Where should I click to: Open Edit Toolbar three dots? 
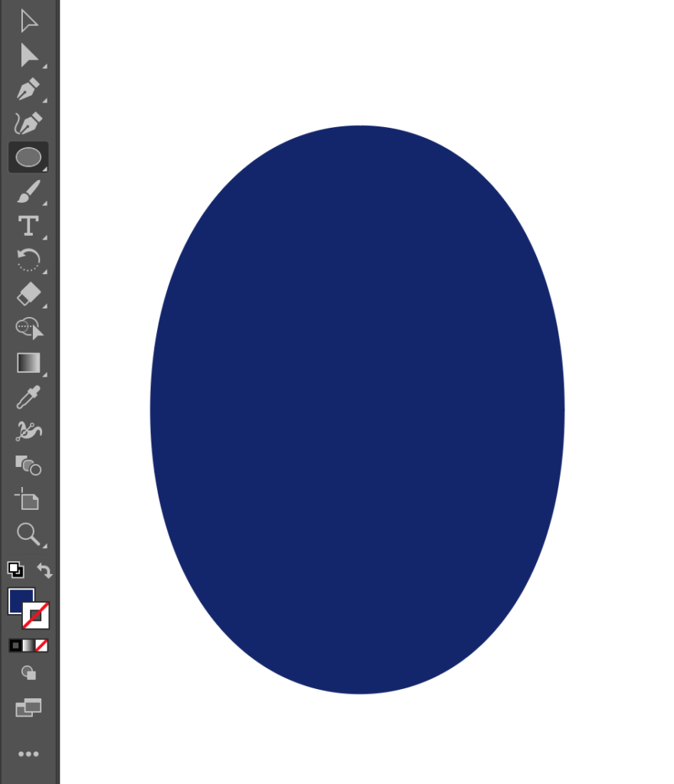pyautogui.click(x=28, y=754)
